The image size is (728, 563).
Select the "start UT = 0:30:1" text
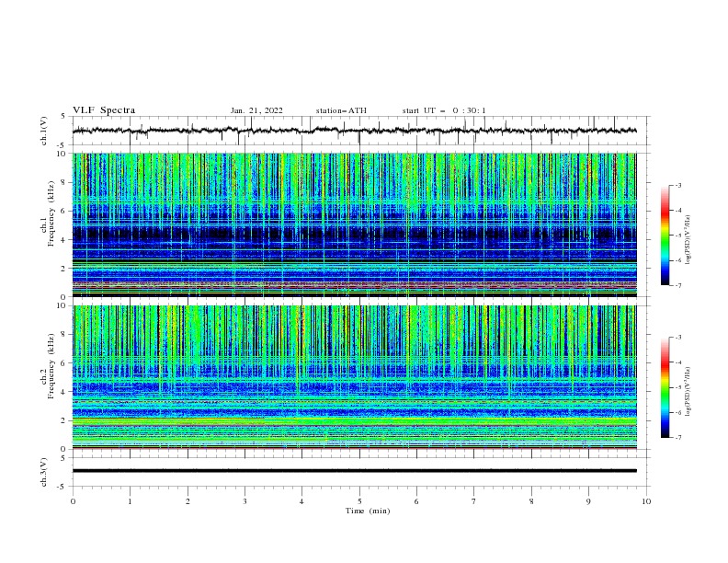click(x=444, y=110)
